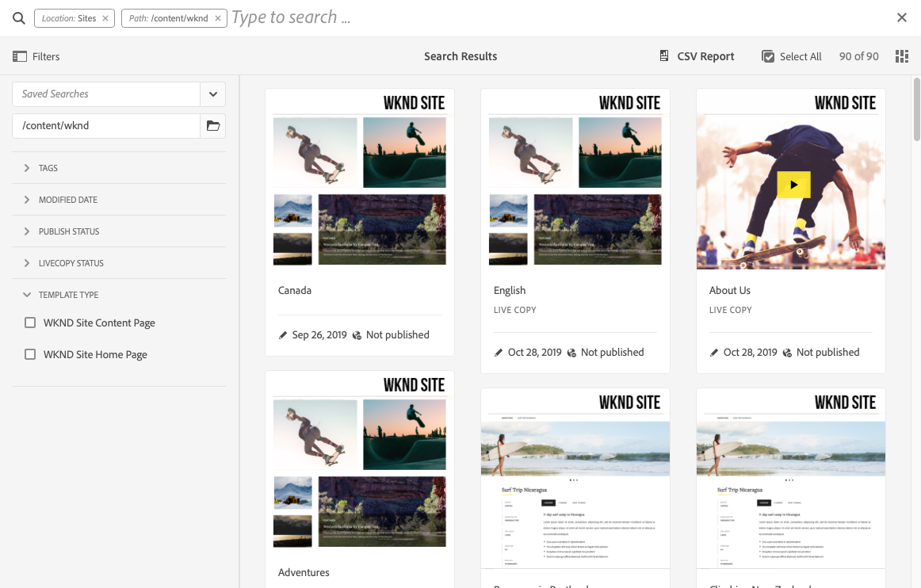Click the Search Results heading
The image size is (921, 588).
(x=460, y=56)
